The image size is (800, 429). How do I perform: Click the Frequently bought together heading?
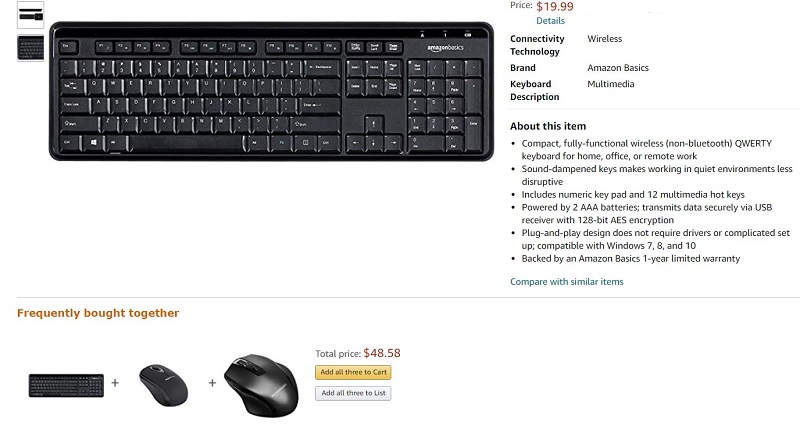tap(98, 313)
